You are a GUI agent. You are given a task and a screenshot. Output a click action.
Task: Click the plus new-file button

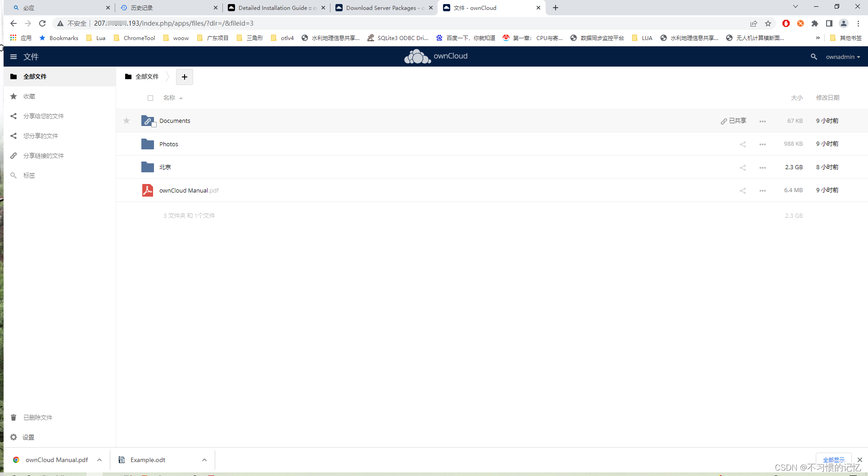[x=185, y=77]
